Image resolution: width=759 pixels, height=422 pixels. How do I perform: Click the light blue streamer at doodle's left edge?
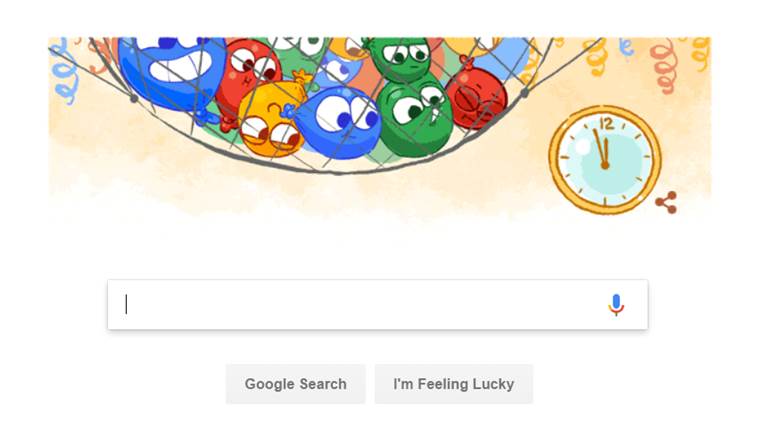(x=65, y=73)
